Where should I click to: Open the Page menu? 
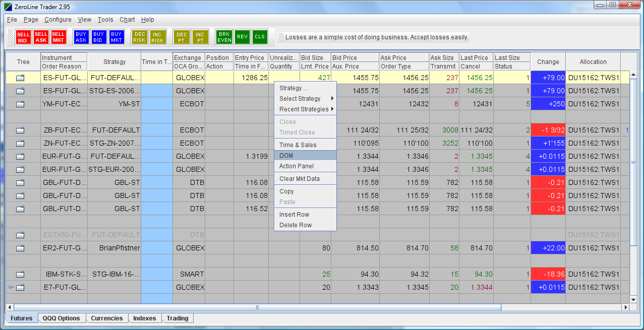[31, 20]
